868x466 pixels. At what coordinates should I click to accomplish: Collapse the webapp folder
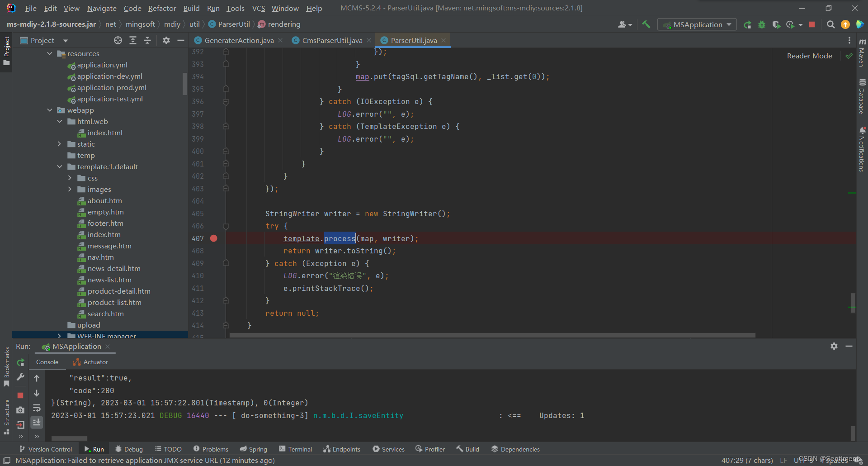click(x=50, y=110)
